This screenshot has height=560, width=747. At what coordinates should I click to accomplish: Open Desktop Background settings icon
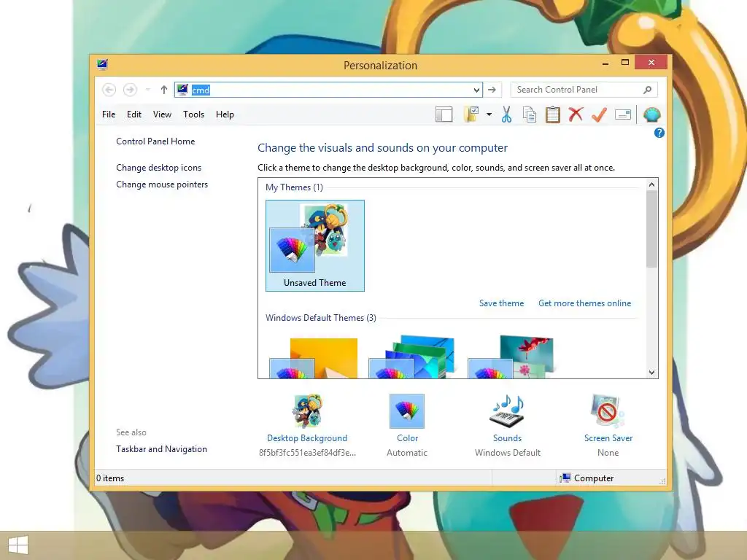point(307,411)
